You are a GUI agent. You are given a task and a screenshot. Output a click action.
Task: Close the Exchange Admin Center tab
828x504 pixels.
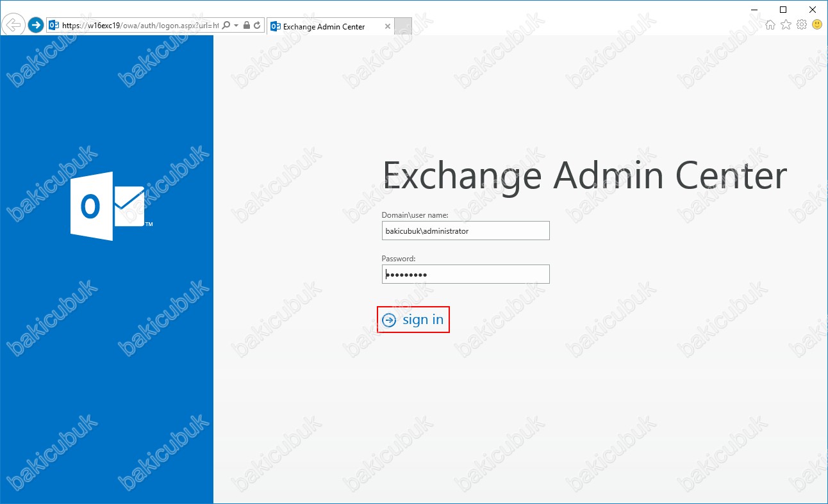(387, 26)
